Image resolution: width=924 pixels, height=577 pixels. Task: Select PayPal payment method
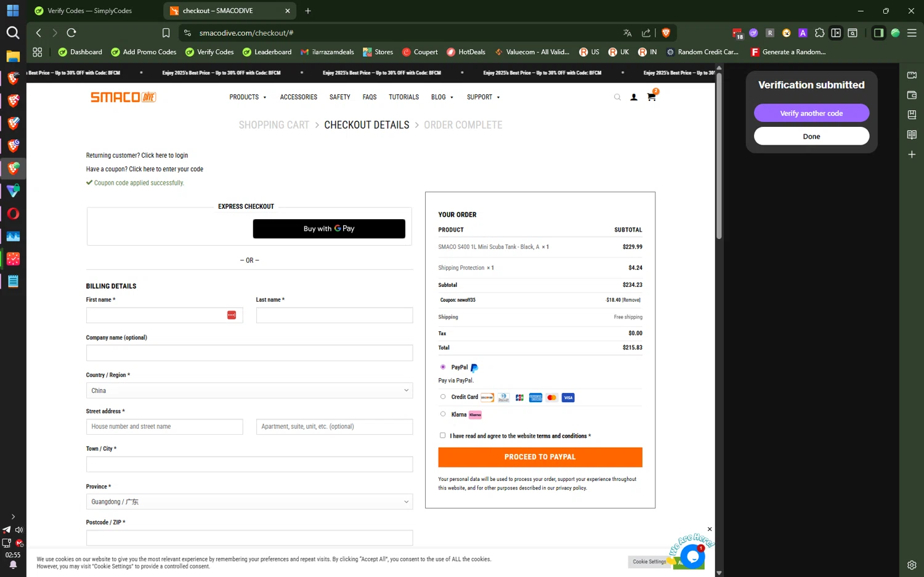[x=443, y=367]
